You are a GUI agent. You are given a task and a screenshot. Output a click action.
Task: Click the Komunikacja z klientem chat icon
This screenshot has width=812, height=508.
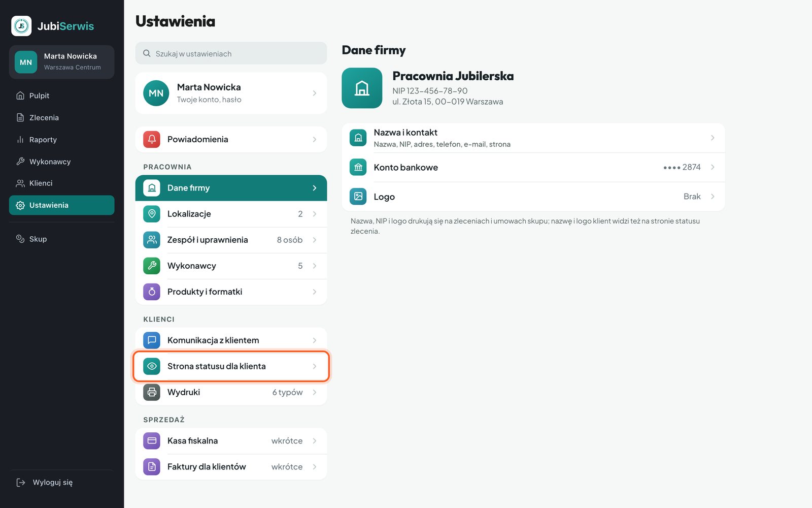click(x=152, y=340)
